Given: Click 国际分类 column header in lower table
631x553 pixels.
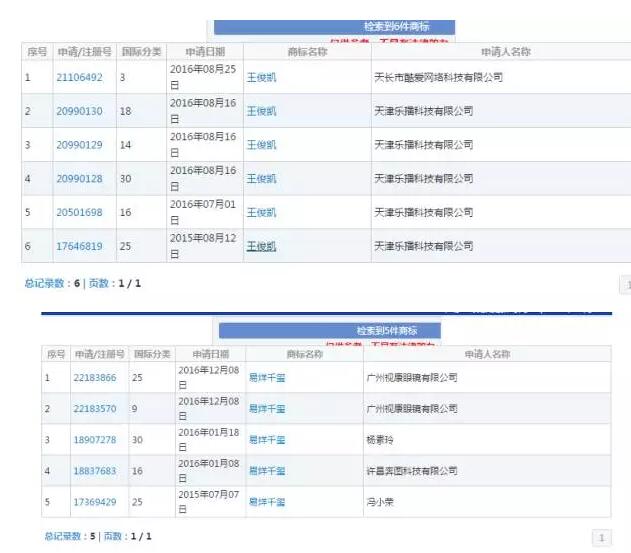Looking at the screenshot, I should coord(153,354).
